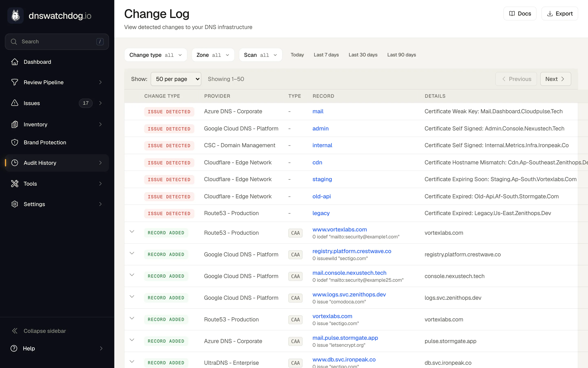Select the Last 7 days range
This screenshot has width=588, height=368.
tap(326, 55)
